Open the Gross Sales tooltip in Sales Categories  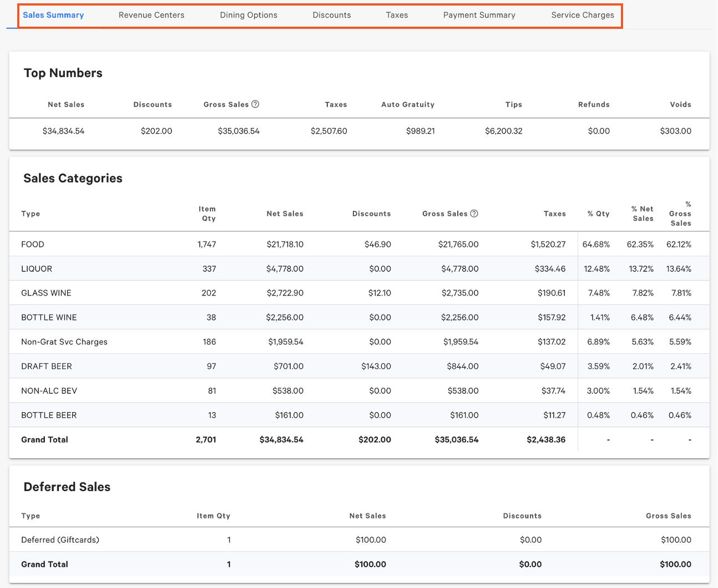click(473, 213)
